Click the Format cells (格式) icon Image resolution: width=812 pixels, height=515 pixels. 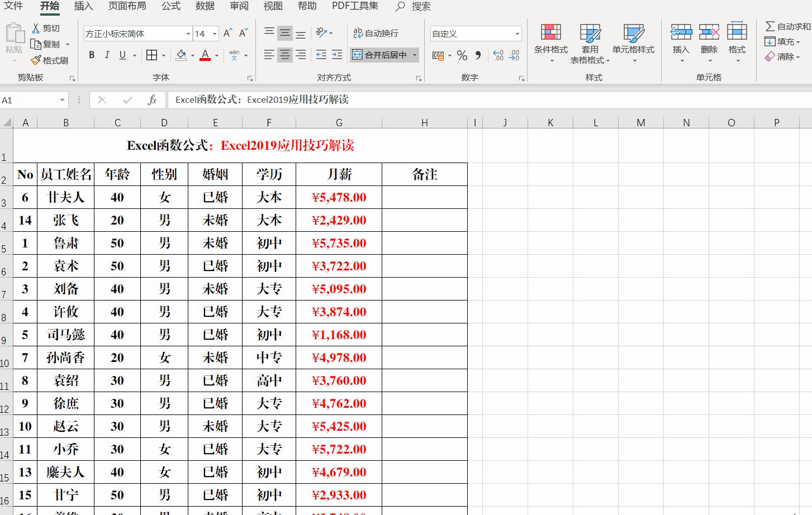[737, 31]
